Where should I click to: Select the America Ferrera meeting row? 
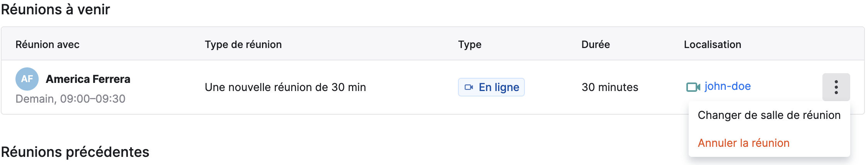click(x=432, y=87)
